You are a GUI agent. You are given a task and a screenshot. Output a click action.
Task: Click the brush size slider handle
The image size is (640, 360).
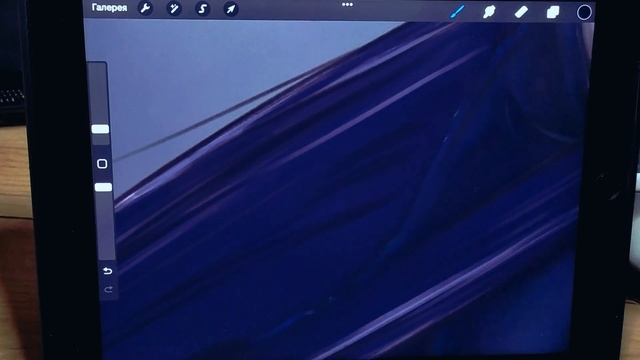coord(100,129)
